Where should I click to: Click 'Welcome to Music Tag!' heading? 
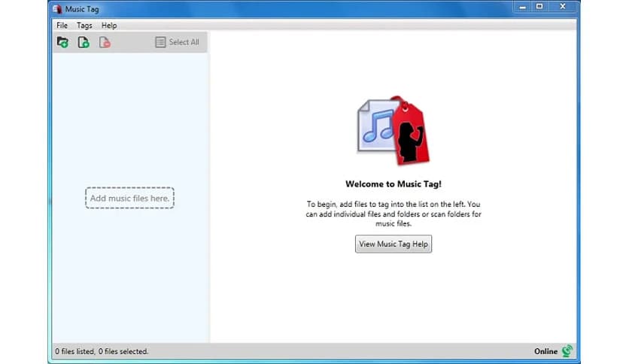pyautogui.click(x=393, y=184)
